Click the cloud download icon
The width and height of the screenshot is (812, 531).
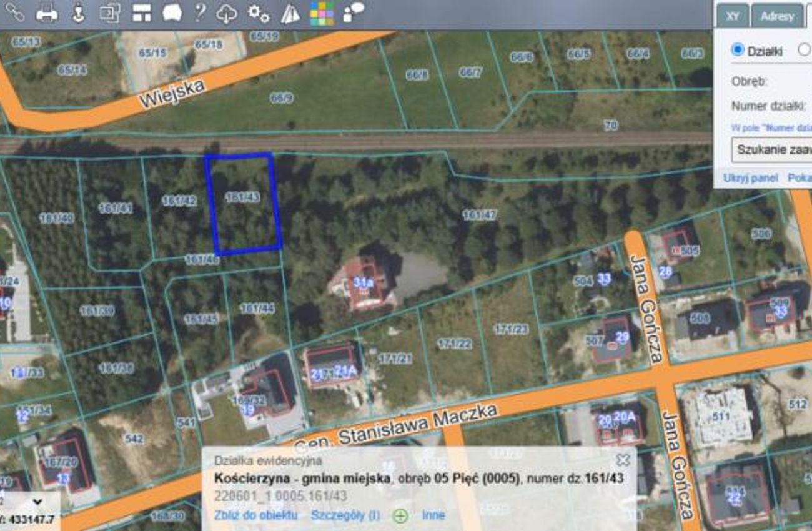pyautogui.click(x=226, y=14)
